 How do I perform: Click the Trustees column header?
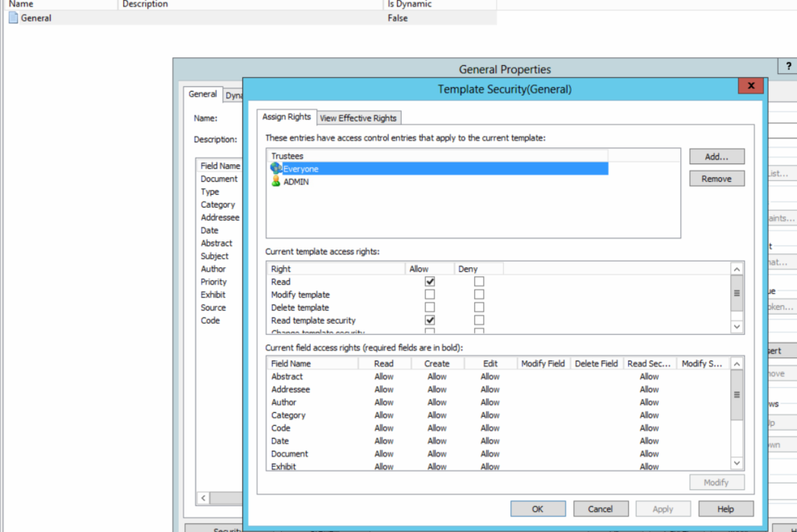437,156
